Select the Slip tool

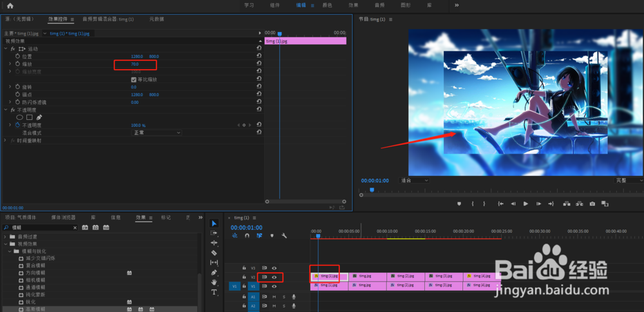(214, 262)
